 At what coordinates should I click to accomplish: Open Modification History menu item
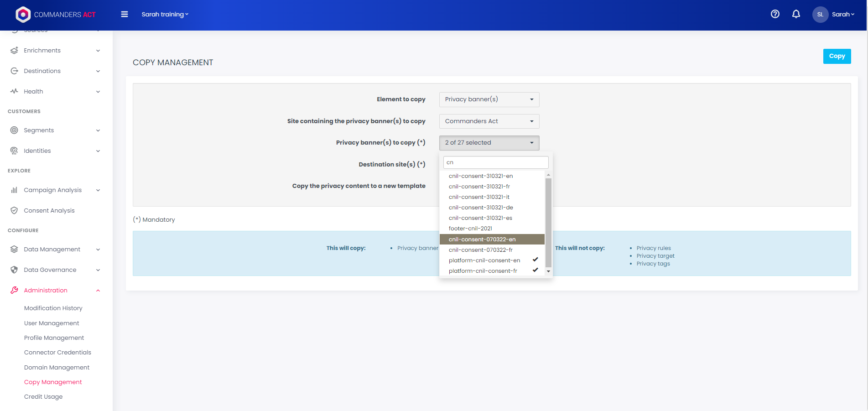click(x=53, y=308)
